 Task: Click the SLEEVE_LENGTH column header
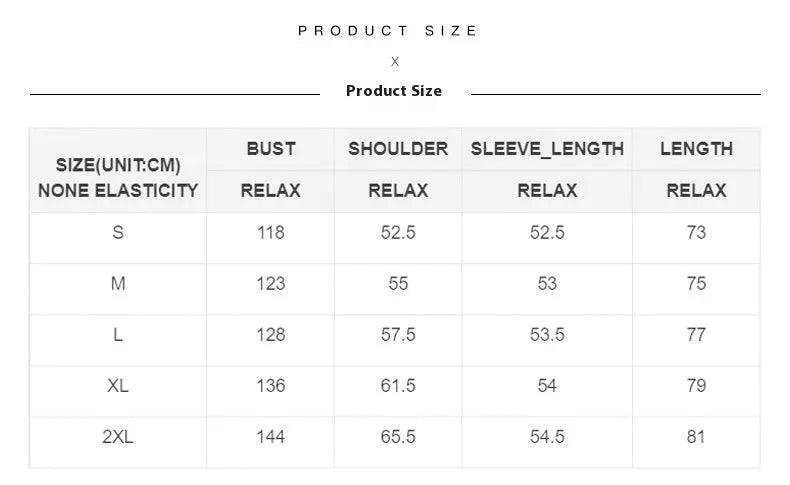(x=547, y=149)
